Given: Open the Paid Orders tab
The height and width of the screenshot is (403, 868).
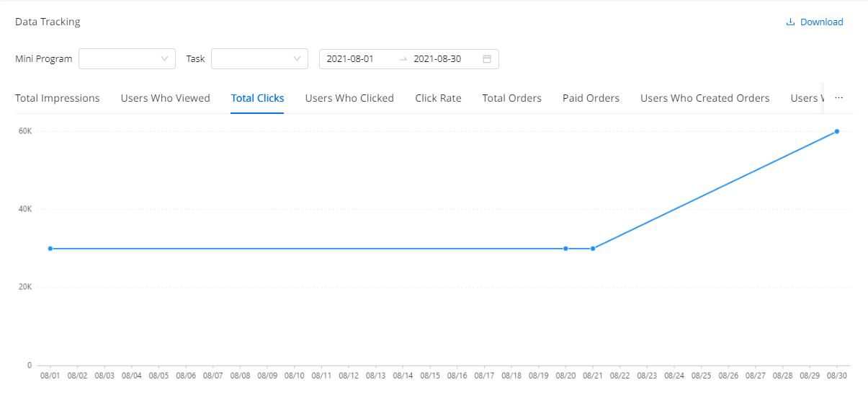Looking at the screenshot, I should tap(591, 98).
